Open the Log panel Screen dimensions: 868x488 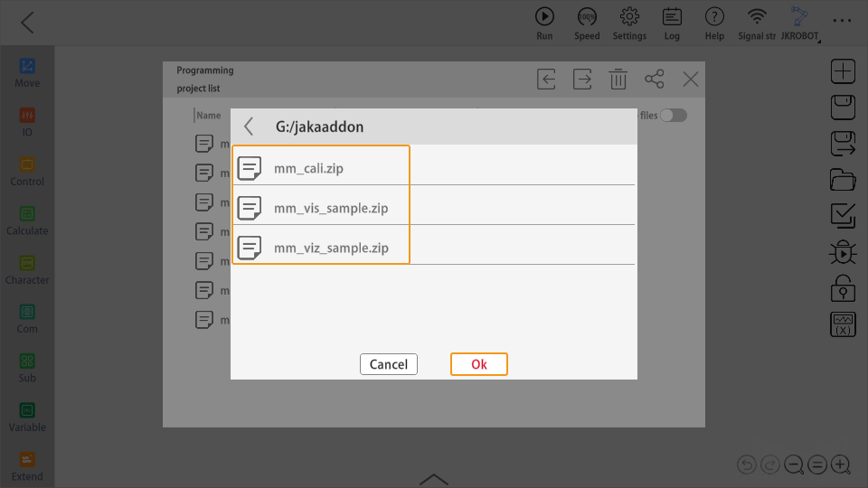tap(672, 23)
